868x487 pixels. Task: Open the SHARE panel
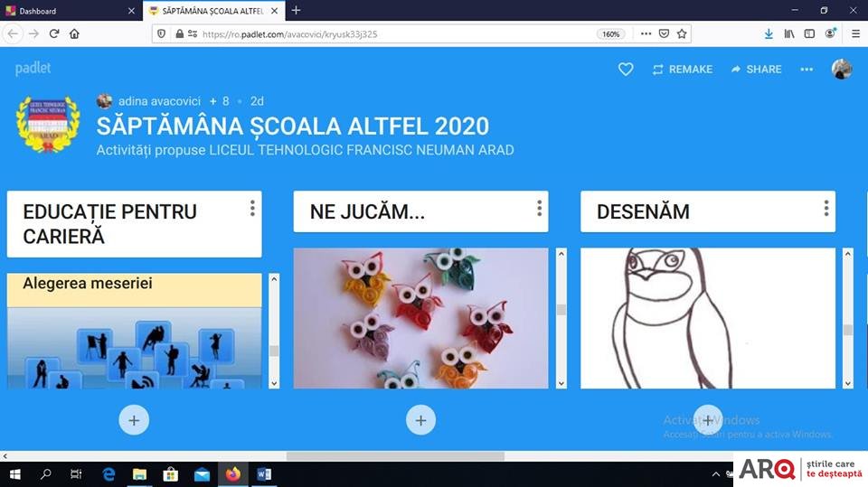click(x=756, y=70)
